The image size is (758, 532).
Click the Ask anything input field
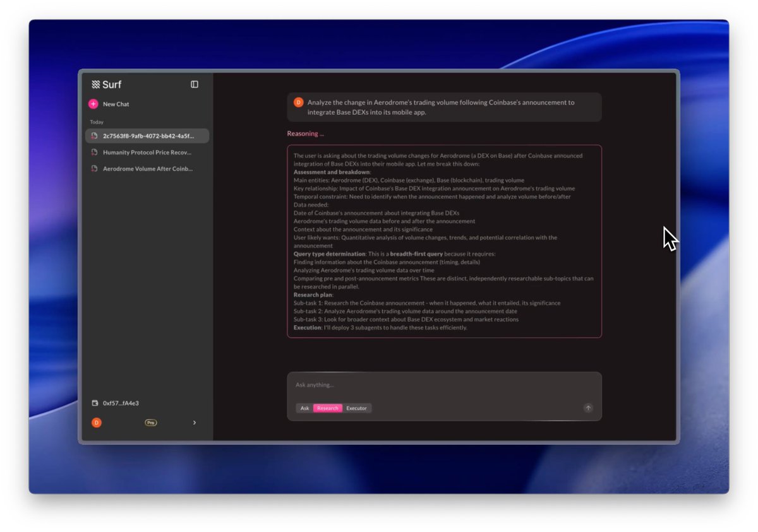pos(444,385)
